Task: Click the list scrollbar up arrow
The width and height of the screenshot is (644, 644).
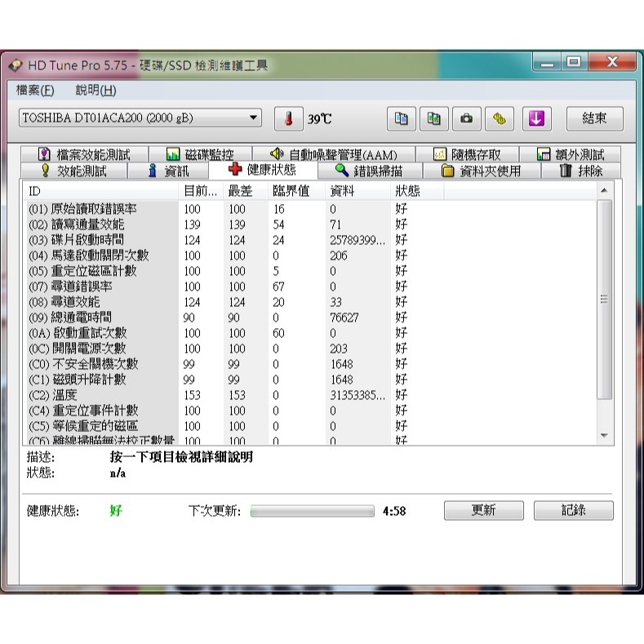Action: 604,190
